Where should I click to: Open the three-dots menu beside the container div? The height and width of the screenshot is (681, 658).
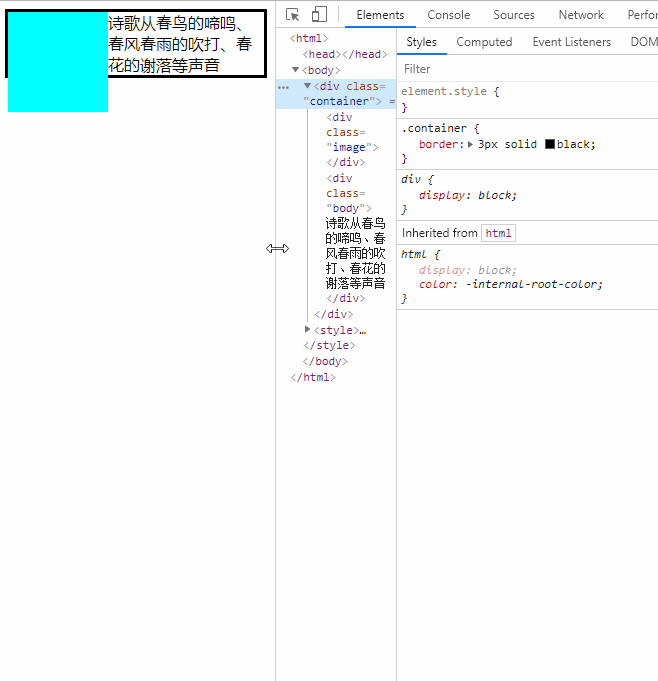(x=283, y=87)
